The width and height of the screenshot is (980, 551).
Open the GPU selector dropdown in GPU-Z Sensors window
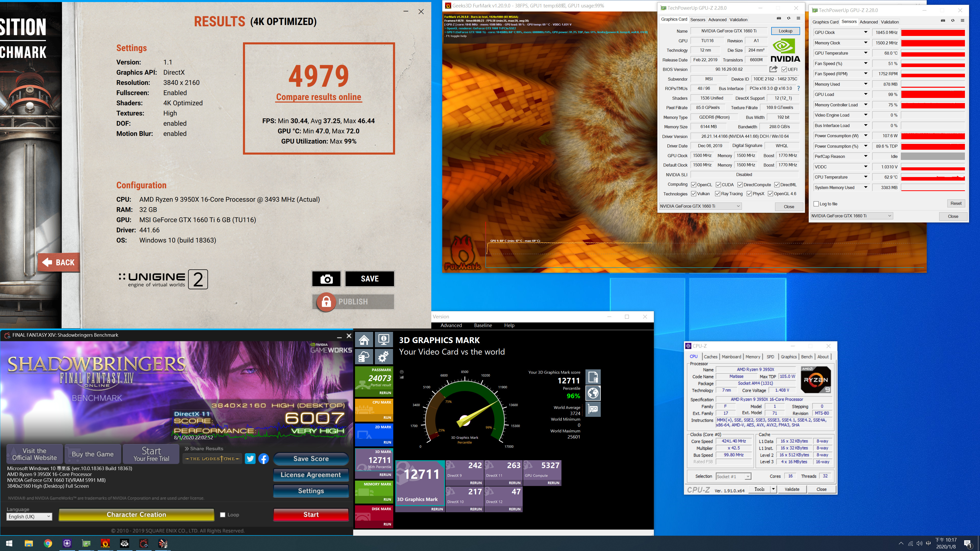851,216
